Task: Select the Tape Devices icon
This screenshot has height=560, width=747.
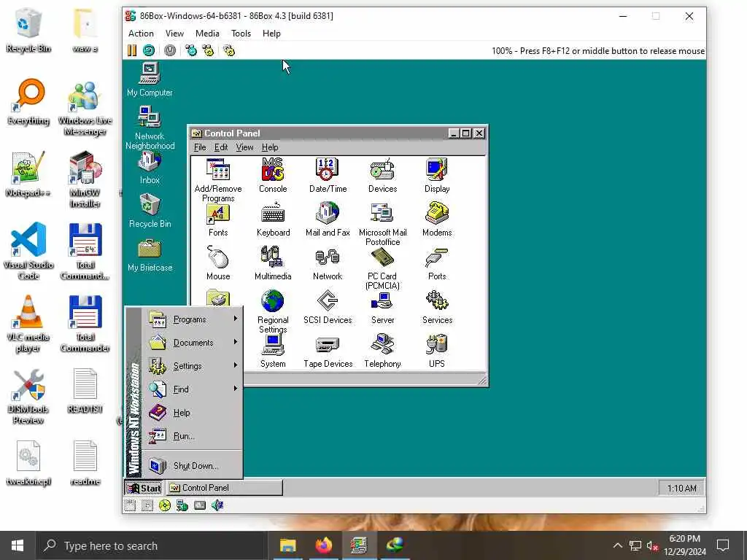Action: tap(328, 351)
